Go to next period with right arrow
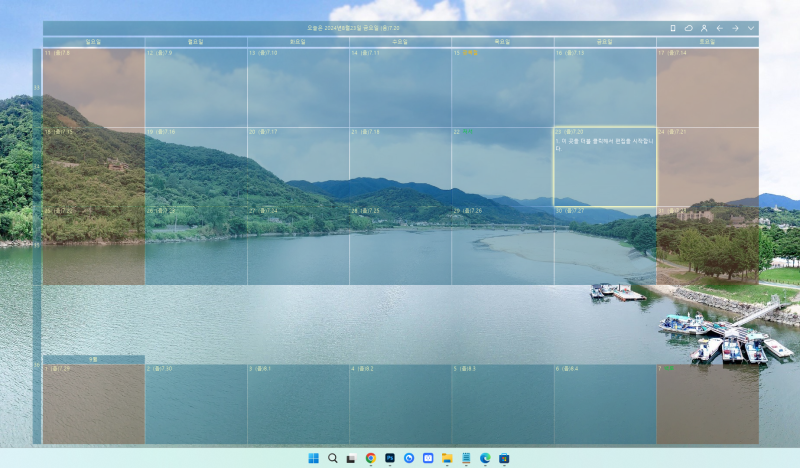Viewport: 800px width, 468px height. pos(735,28)
